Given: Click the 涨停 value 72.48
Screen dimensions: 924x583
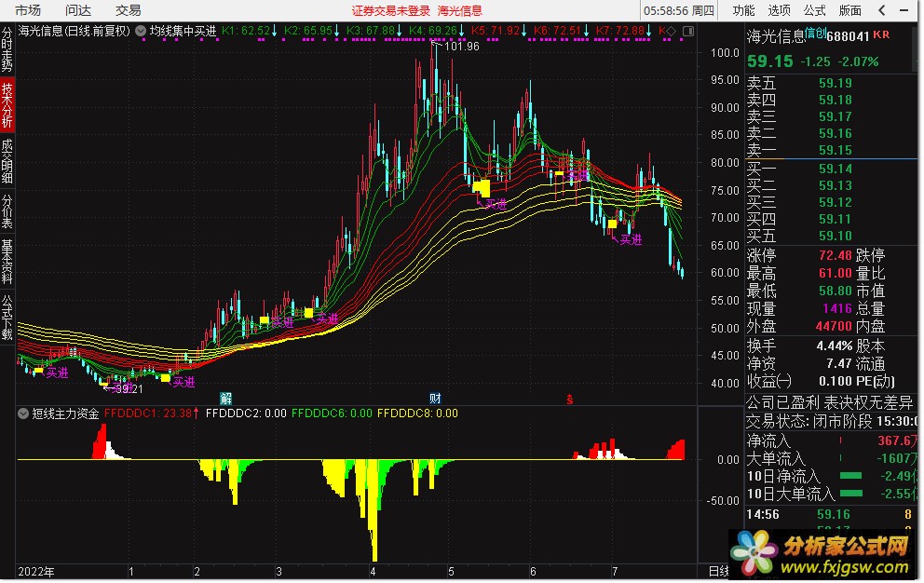Looking at the screenshot, I should 835,256.
